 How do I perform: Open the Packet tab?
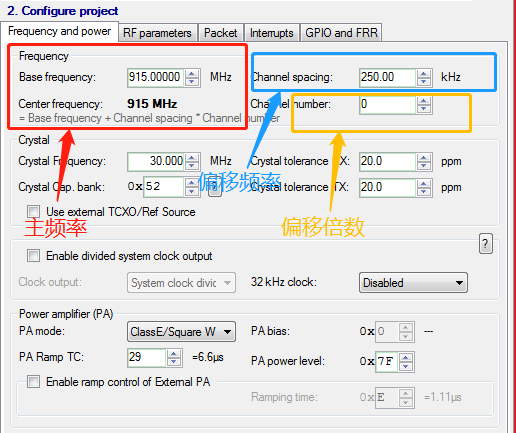221,33
